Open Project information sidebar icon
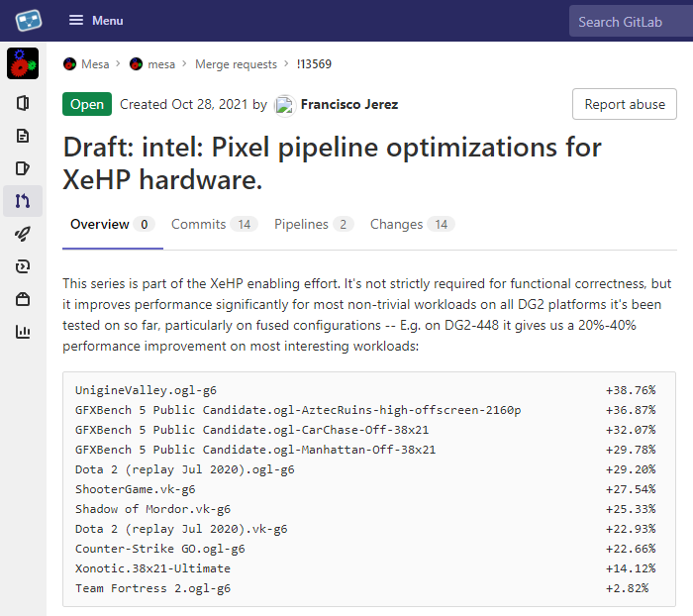The image size is (693, 616). [23, 103]
